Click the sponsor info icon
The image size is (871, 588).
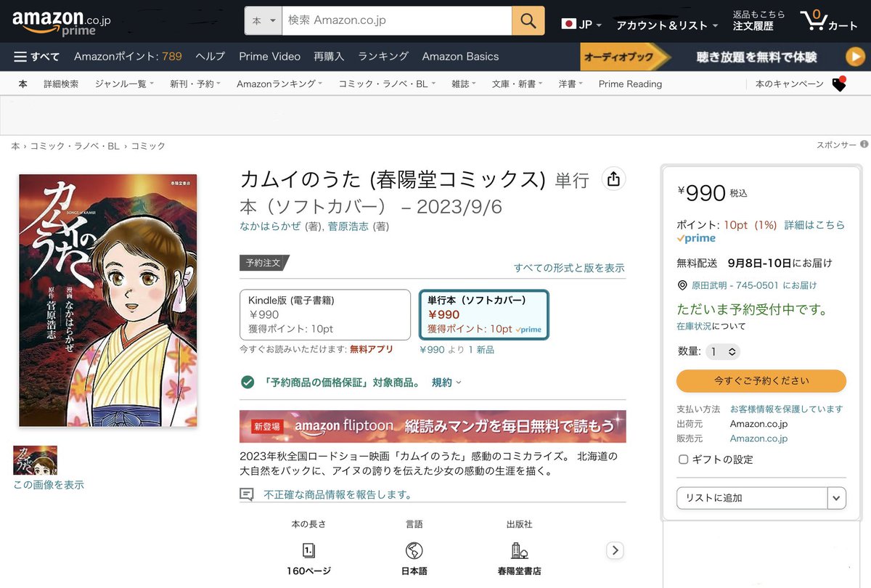[x=864, y=144]
